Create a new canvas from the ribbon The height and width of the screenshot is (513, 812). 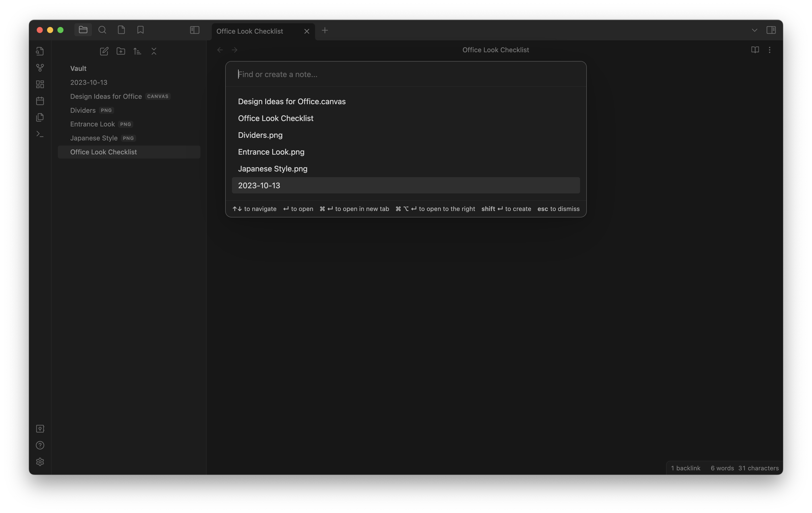40,84
